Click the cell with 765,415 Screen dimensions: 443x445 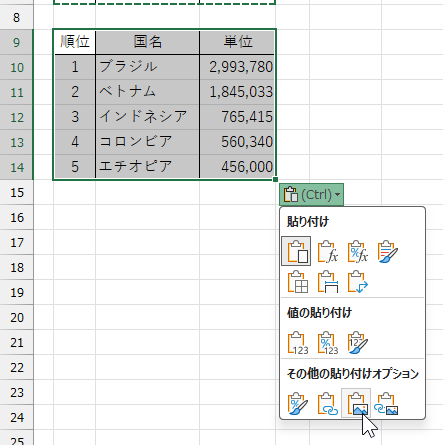[x=237, y=117]
